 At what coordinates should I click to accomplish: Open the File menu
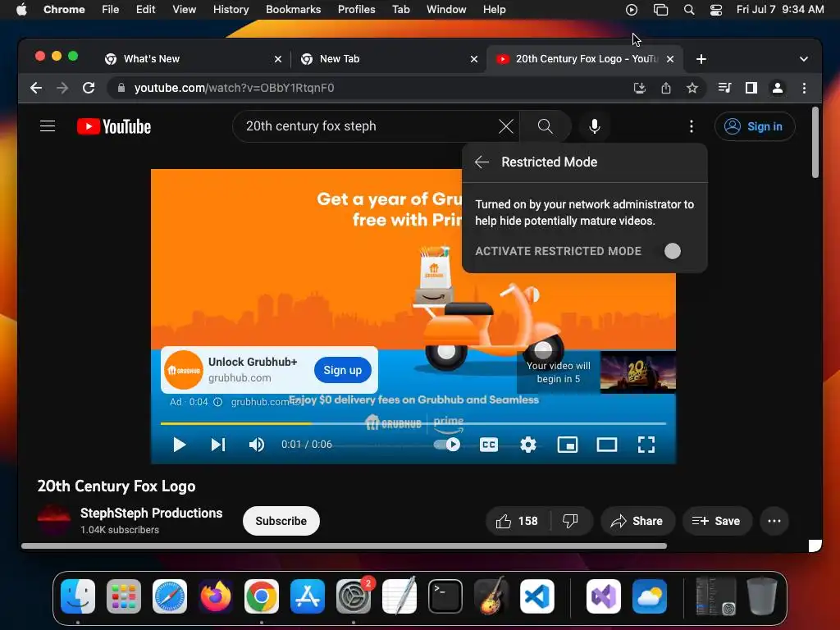(x=111, y=9)
